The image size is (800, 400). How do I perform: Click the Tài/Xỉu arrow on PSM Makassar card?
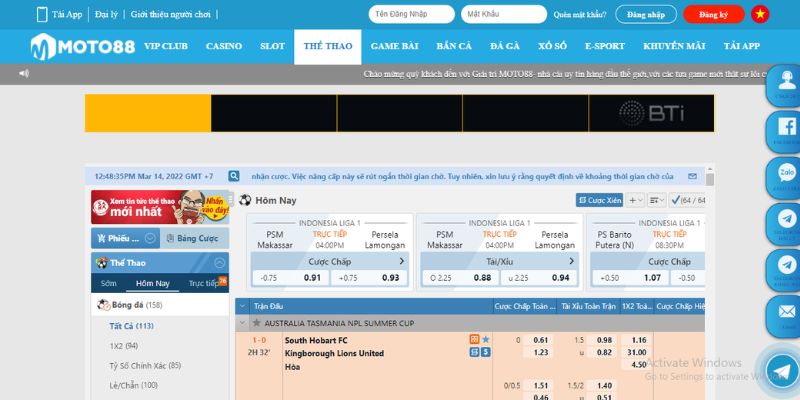[571, 261]
